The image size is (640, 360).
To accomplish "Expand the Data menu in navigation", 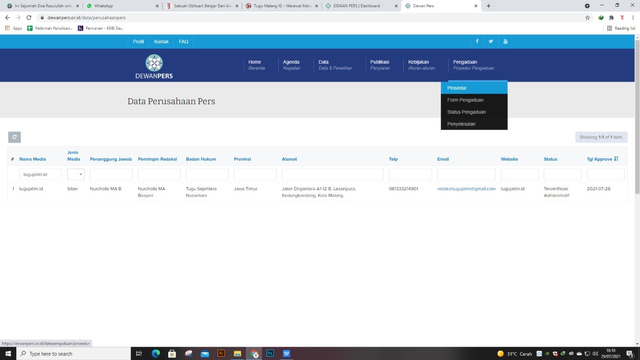I will pyautogui.click(x=335, y=65).
